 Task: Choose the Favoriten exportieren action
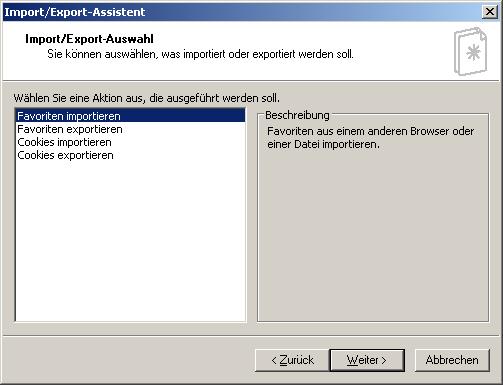pyautogui.click(x=70, y=129)
